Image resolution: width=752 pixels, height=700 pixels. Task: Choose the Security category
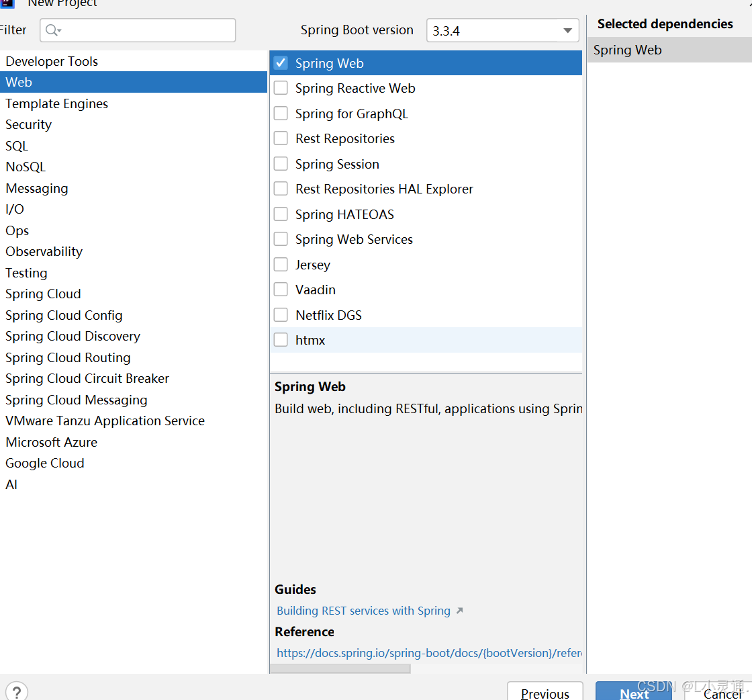134,125
